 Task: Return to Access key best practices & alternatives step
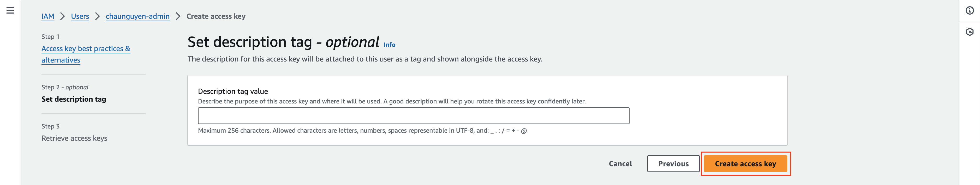pos(86,54)
